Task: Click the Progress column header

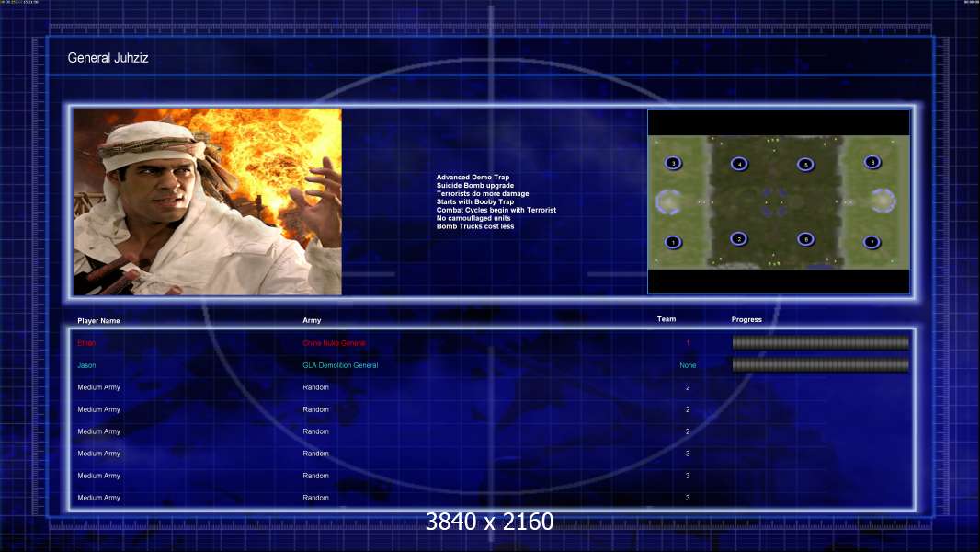Action: [746, 319]
